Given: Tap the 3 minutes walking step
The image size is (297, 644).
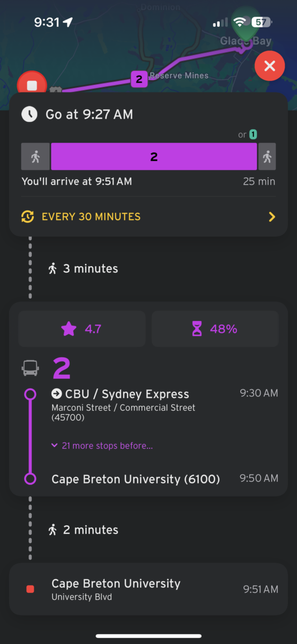Looking at the screenshot, I should [83, 268].
